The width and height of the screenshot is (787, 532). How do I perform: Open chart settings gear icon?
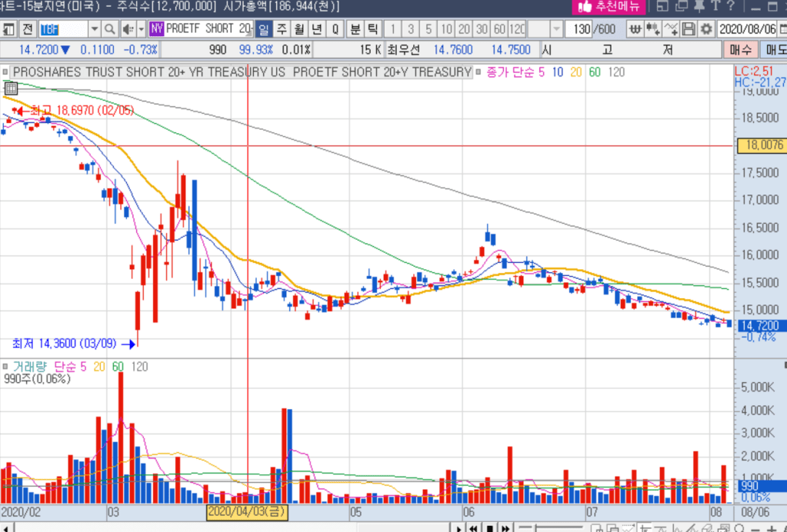[705, 29]
